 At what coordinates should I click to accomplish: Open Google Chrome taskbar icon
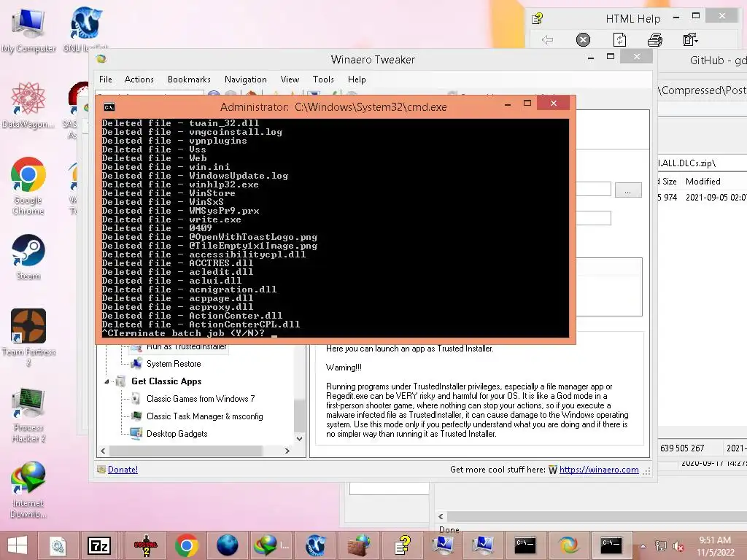[186, 545]
